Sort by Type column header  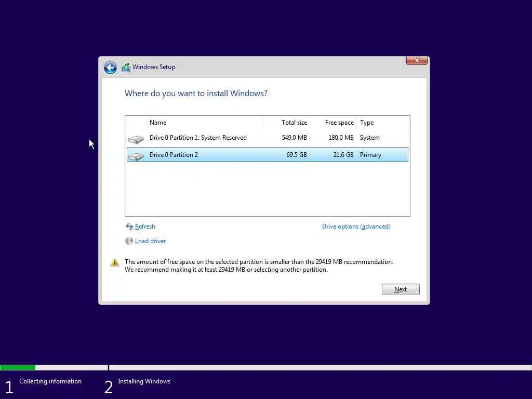tap(383, 123)
